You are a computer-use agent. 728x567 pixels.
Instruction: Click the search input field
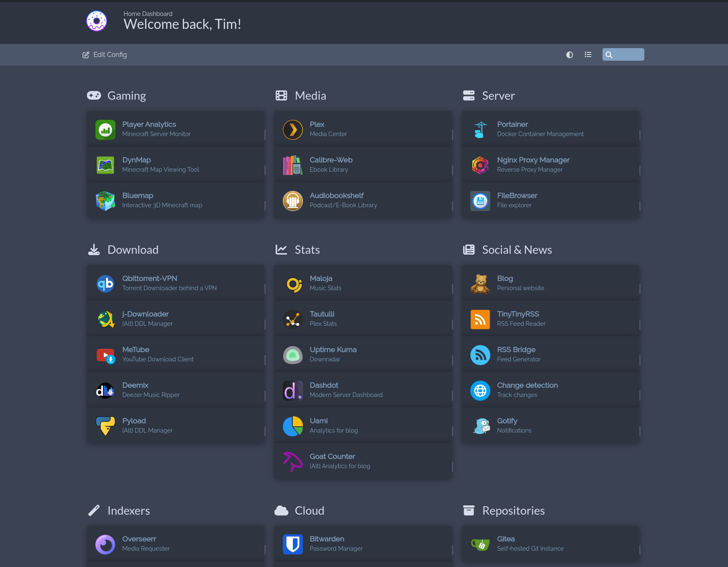(x=628, y=55)
